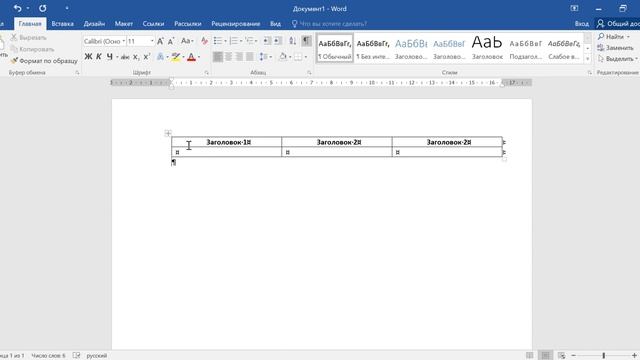Click the zoom in plus button
This screenshot has width=640, height=360.
(x=634, y=356)
